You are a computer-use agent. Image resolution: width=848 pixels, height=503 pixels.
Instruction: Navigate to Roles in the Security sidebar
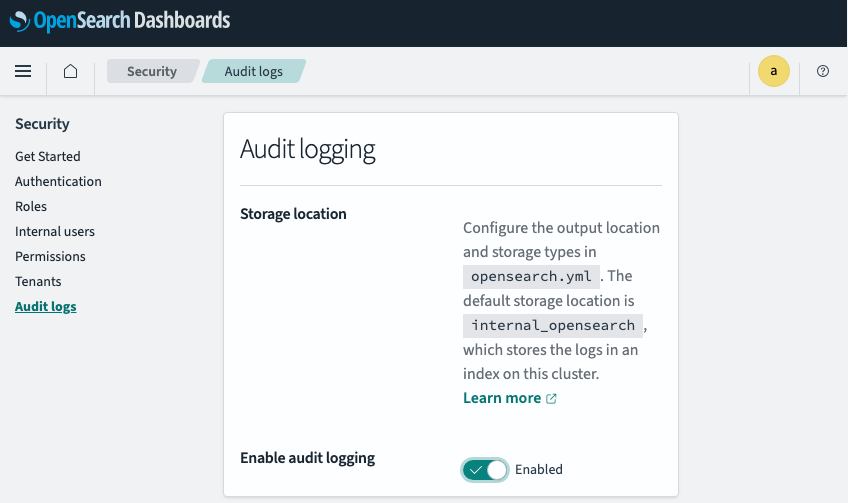click(x=31, y=206)
